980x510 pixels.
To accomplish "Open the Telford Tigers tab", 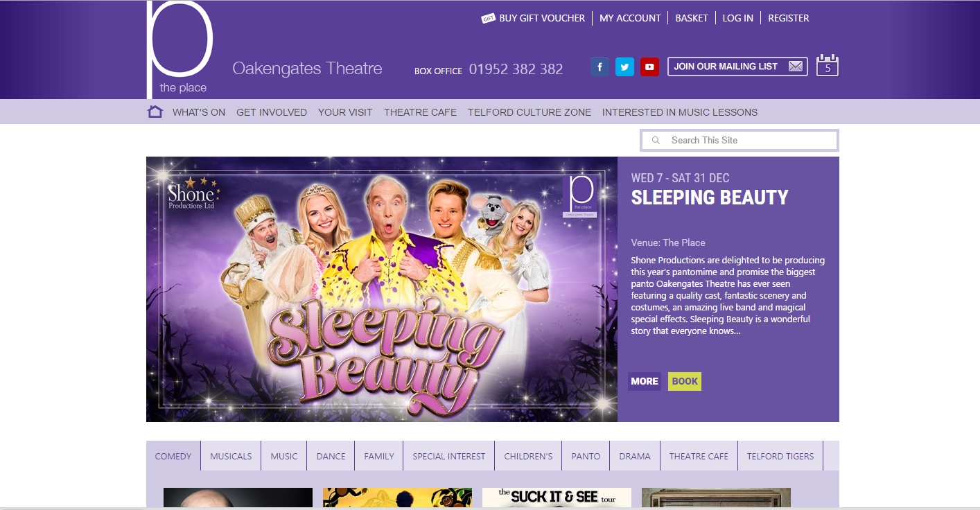I will point(780,456).
